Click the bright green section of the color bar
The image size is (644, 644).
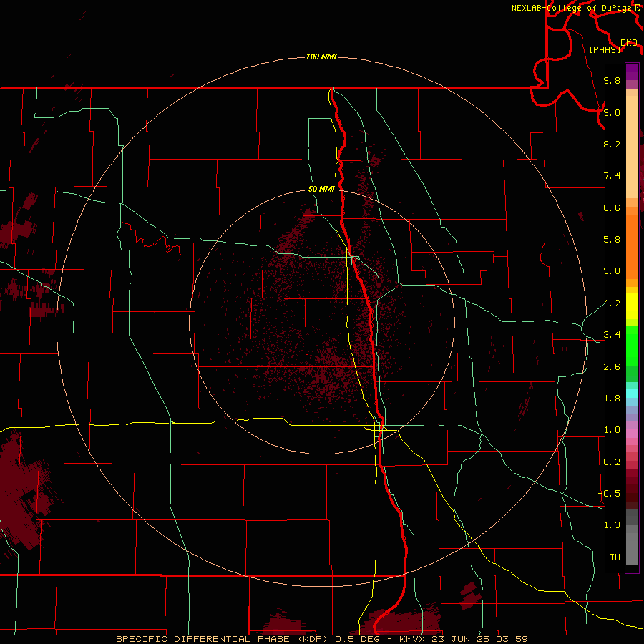(x=632, y=346)
